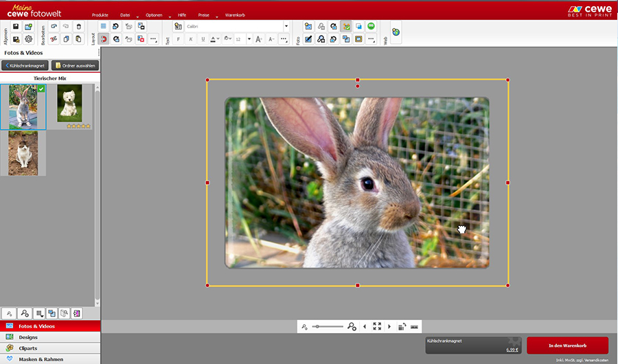Screen dimensions: 618x364
Task: Open the settings gear icon
Action: 28,39
